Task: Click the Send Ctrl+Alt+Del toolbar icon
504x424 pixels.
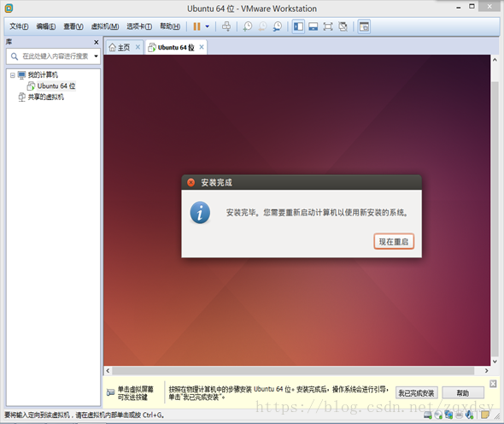Action: coord(226,26)
